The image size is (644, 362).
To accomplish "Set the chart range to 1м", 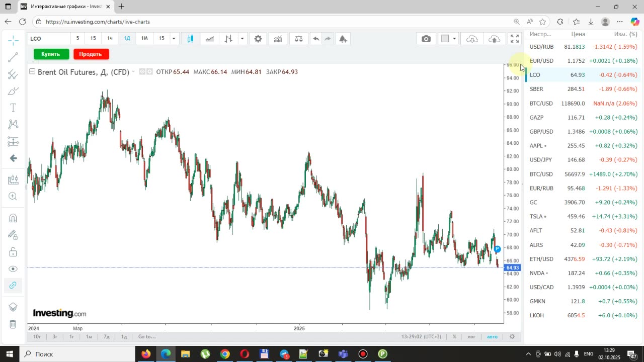I will pos(89,336).
